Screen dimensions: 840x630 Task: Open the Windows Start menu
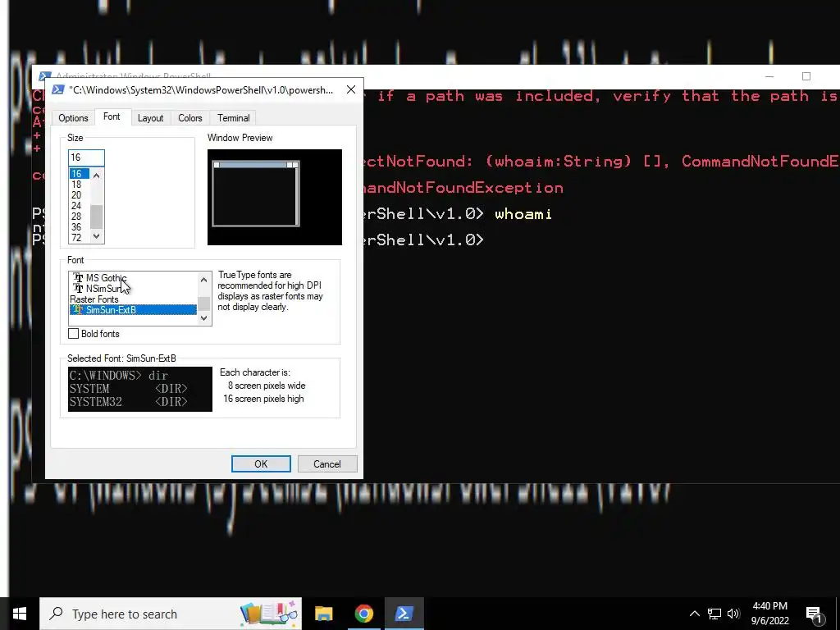tap(20, 614)
